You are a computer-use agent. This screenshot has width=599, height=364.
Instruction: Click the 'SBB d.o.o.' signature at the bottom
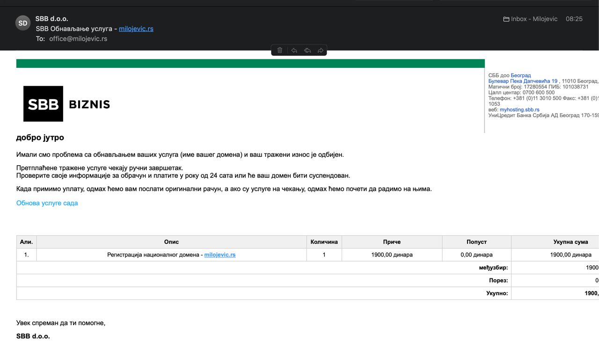coord(33,336)
